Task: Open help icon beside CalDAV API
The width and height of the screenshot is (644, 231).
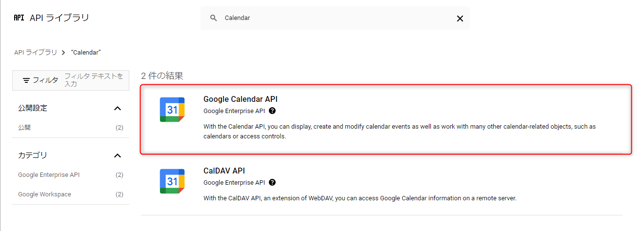Action: 272,182
